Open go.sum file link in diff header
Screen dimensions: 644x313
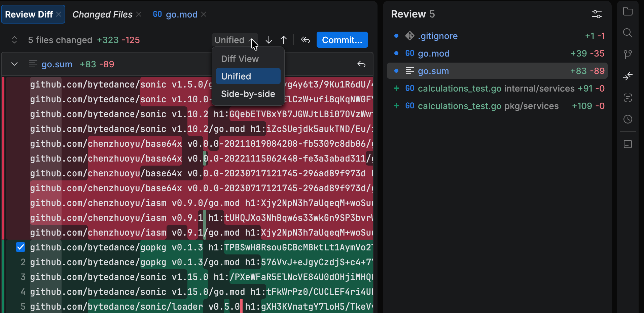[57, 64]
